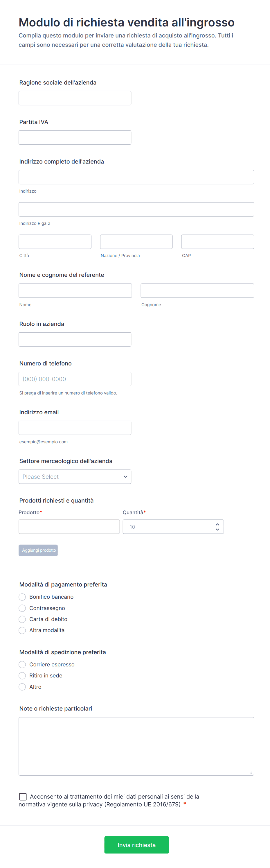
Task: Select Bonifico bancario payment option
Action: (x=22, y=597)
